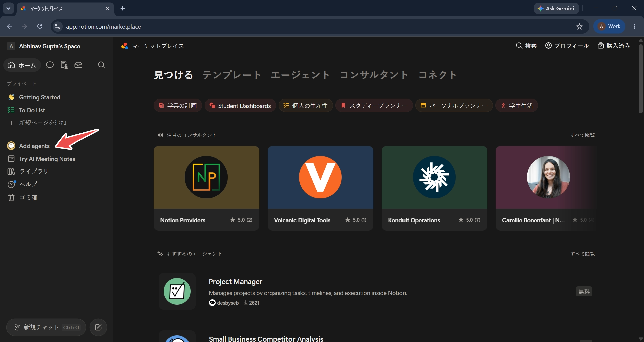644x342 pixels.
Task: Select the スタディープランナー chip
Action: click(374, 106)
